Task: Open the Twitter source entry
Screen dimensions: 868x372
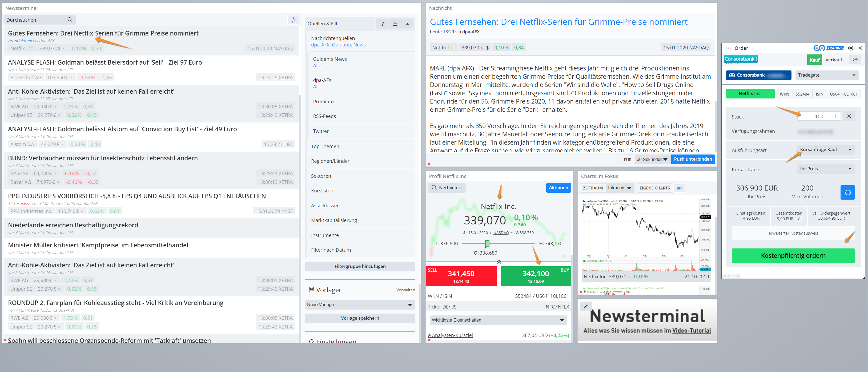Action: pos(362,131)
